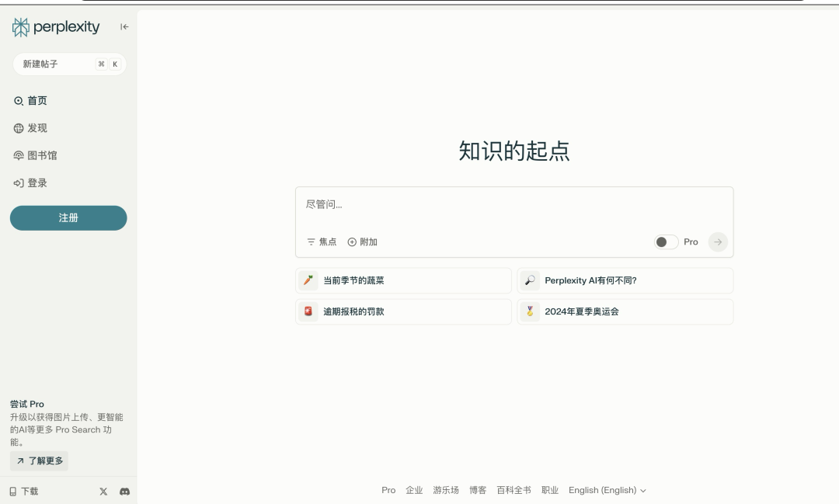The image size is (839, 504).
Task: Toggle the Pro search switch
Action: click(x=666, y=242)
